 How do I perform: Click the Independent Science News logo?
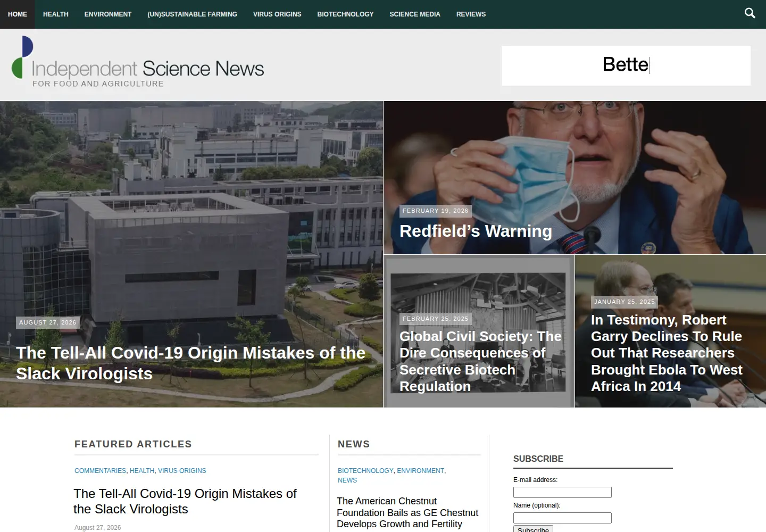pos(138,62)
